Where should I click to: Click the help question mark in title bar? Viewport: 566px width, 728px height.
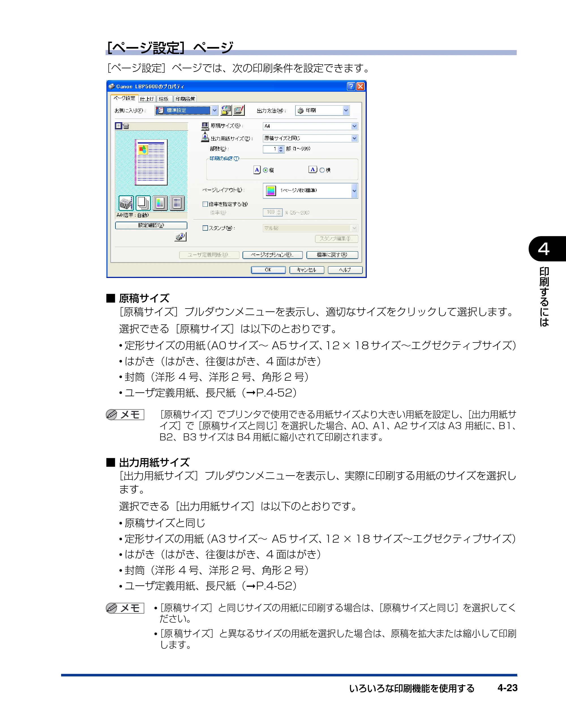coord(351,86)
